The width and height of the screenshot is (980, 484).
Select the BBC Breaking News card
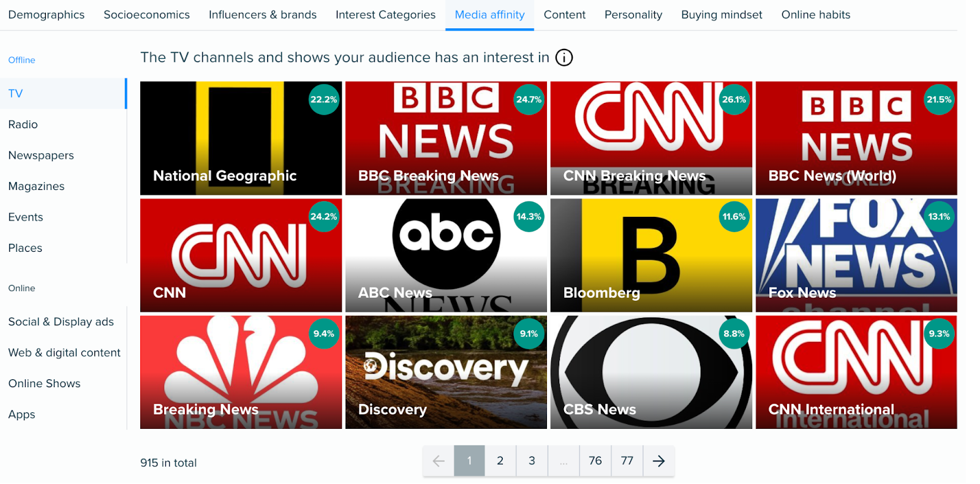click(446, 138)
